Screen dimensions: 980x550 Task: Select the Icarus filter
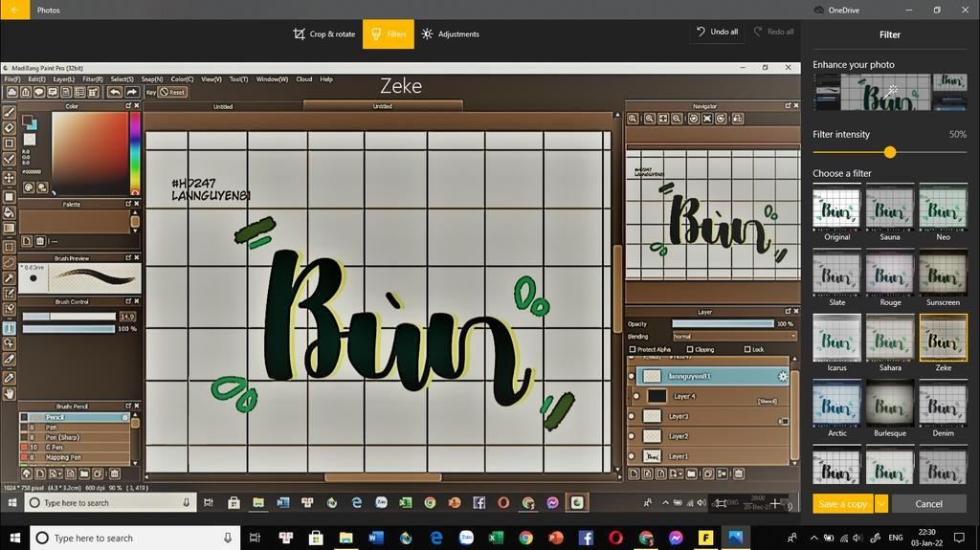tap(836, 341)
